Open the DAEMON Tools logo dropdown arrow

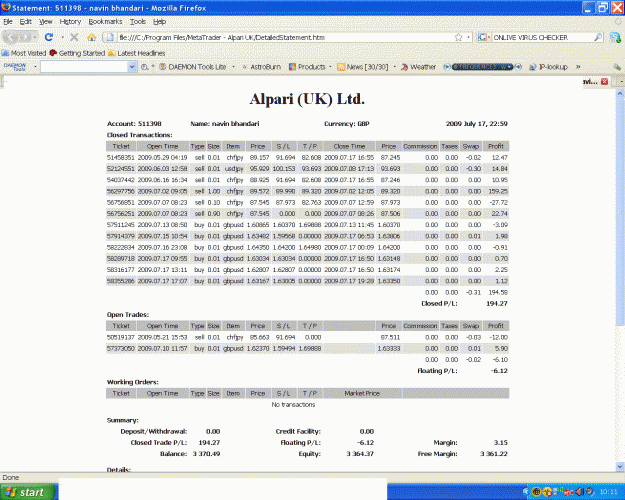coord(35,67)
